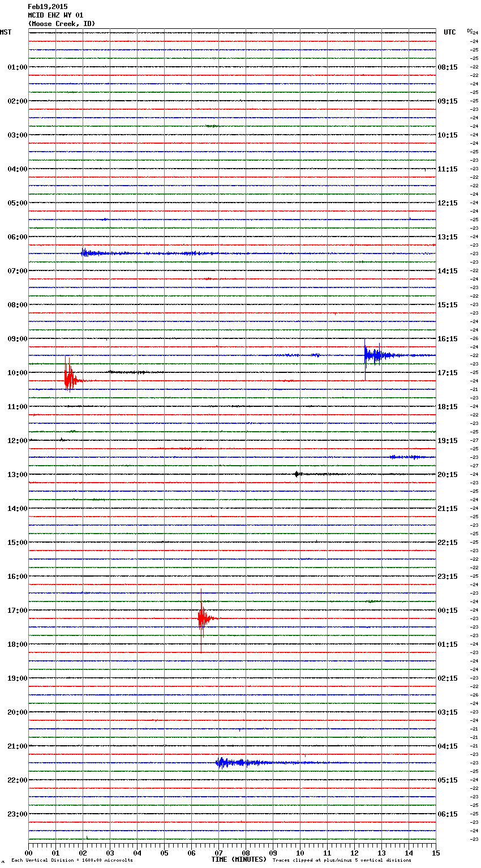The width and height of the screenshot is (481, 868).
Task: Select the 02:00 MST time label
Action: coord(17,101)
